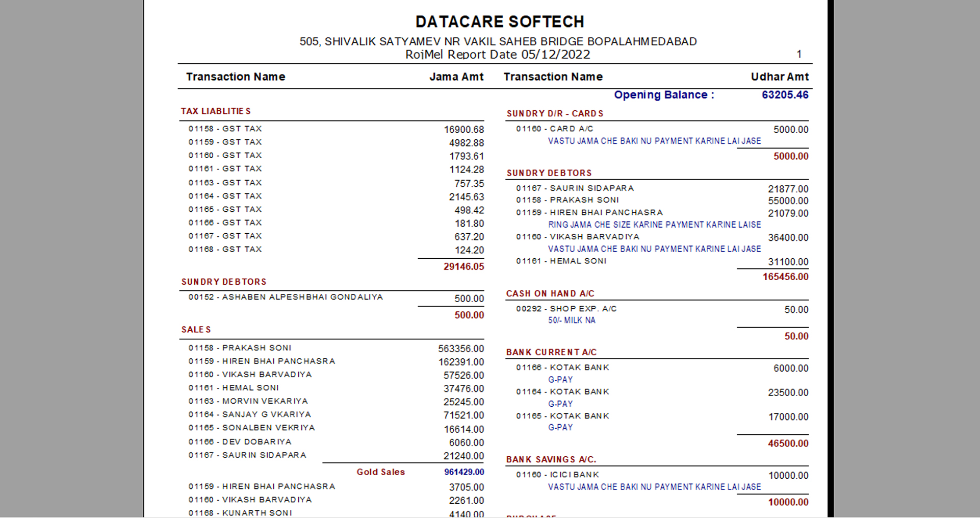Select the CASH ON HAND A/C heading

(550, 294)
